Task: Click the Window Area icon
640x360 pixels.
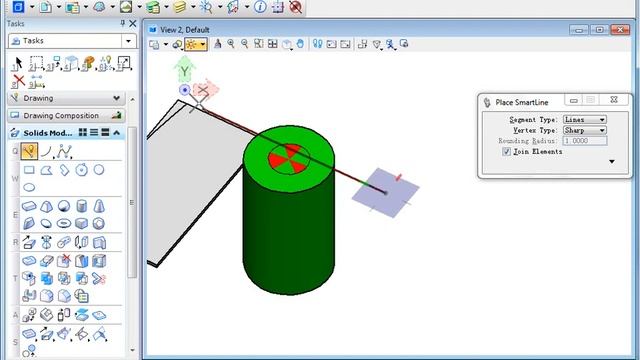Action: click(258, 44)
